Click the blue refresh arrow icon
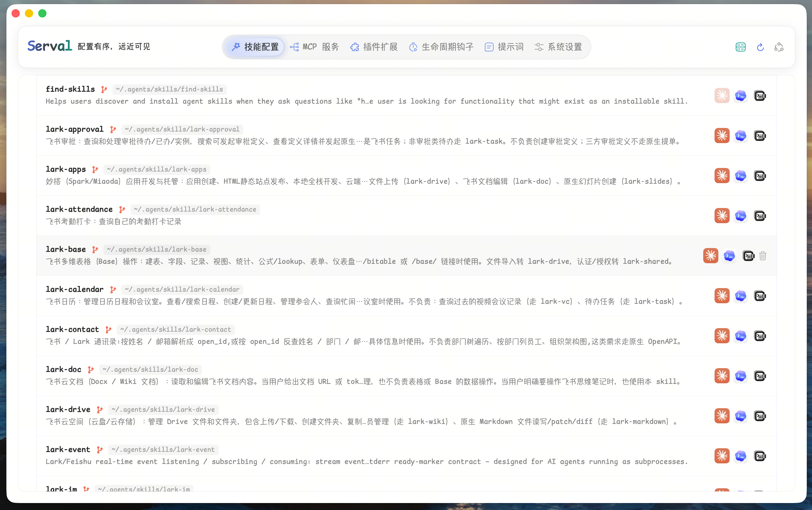The height and width of the screenshot is (510, 812). pyautogui.click(x=760, y=47)
